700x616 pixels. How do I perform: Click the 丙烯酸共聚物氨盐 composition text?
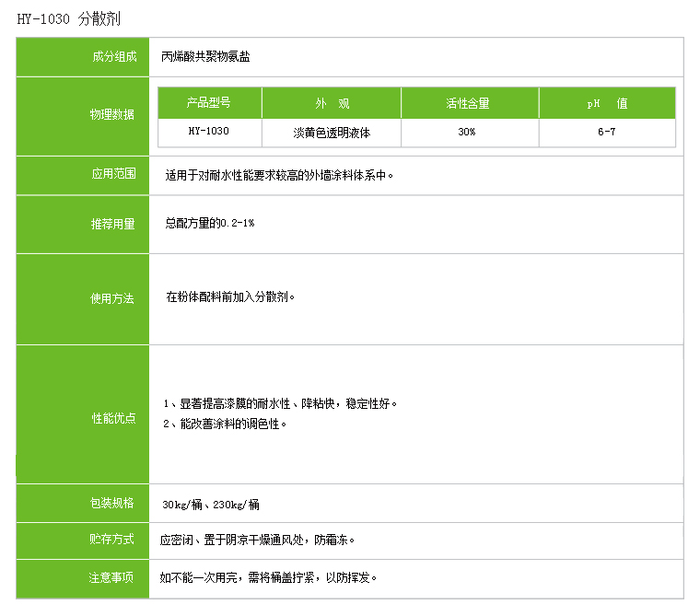205,56
